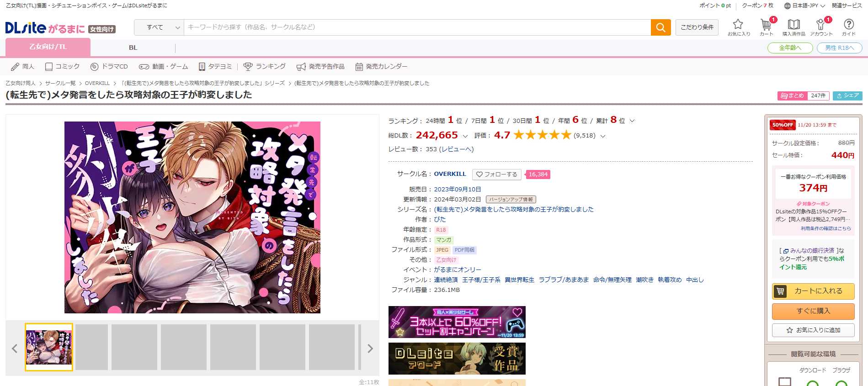Image resolution: width=868 pixels, height=386 pixels.
Task: Open the アカウント icon in header
Action: (821, 27)
